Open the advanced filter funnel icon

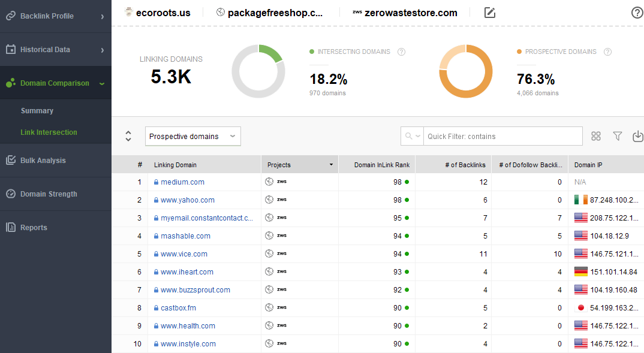click(x=617, y=136)
